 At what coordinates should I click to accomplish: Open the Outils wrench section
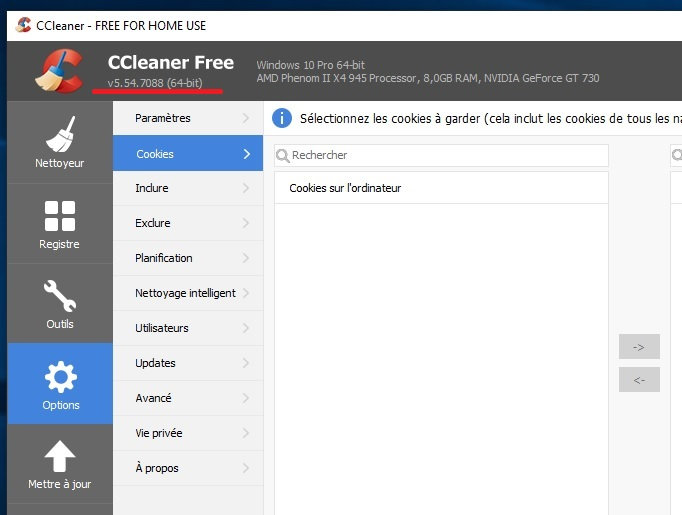pyautogui.click(x=60, y=304)
